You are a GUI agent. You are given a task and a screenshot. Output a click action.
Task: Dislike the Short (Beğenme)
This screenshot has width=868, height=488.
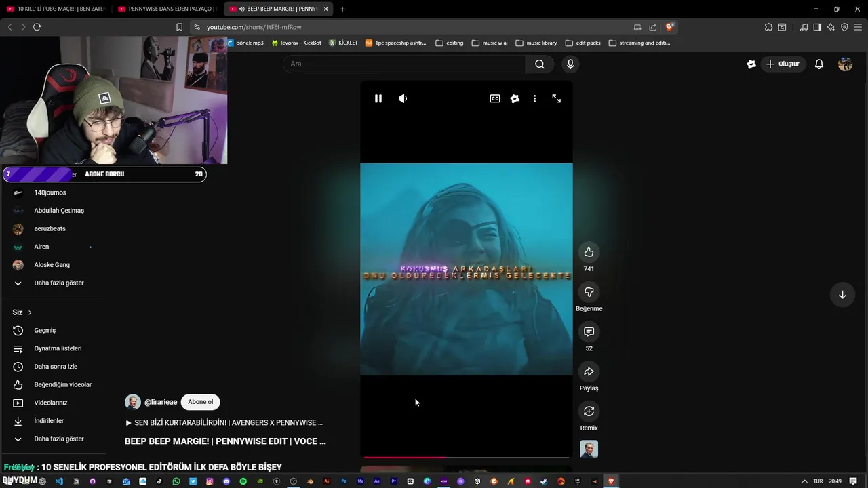[x=589, y=292]
